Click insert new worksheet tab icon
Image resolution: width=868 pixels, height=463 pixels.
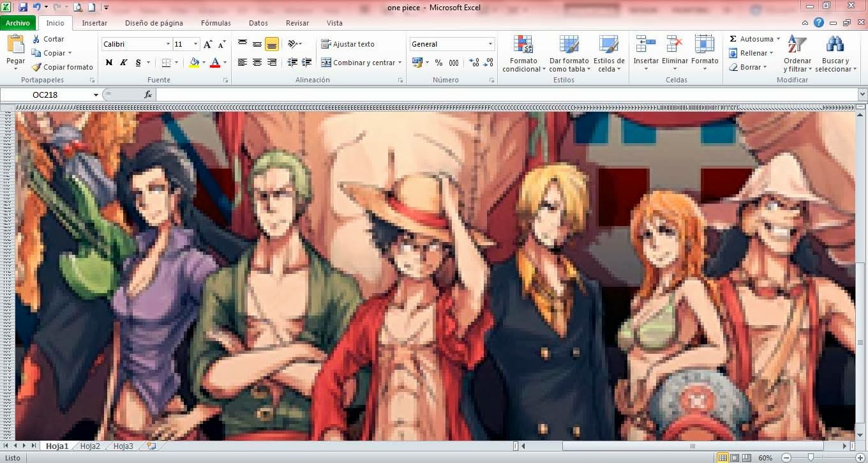coord(151,446)
